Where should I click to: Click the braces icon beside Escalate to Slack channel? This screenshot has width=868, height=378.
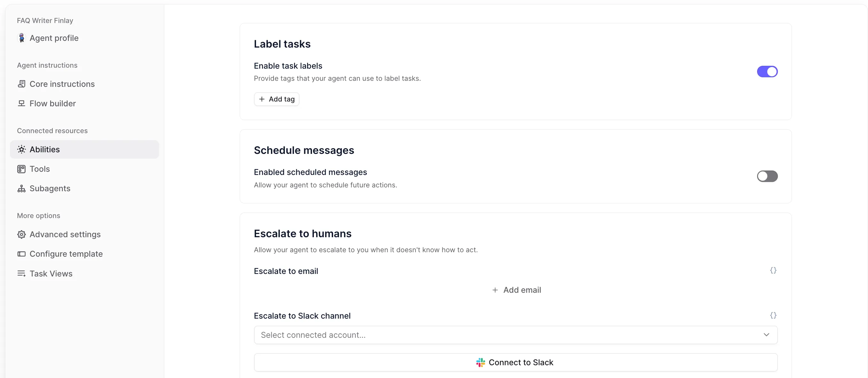(773, 315)
